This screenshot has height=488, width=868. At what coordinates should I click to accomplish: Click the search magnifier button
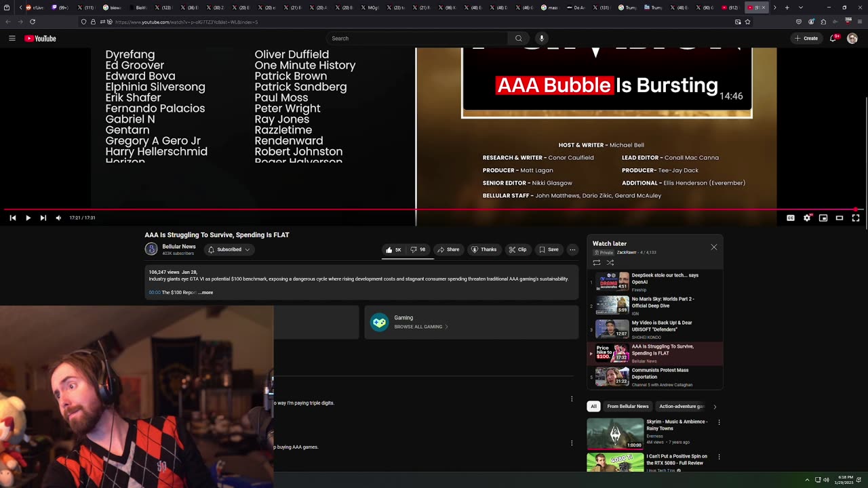pos(519,39)
